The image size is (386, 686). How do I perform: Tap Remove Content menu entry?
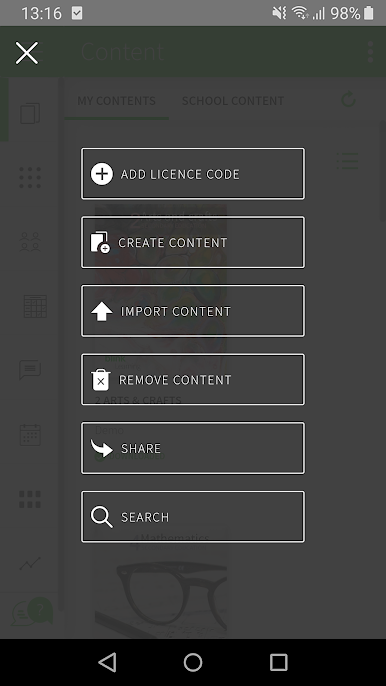pos(193,379)
